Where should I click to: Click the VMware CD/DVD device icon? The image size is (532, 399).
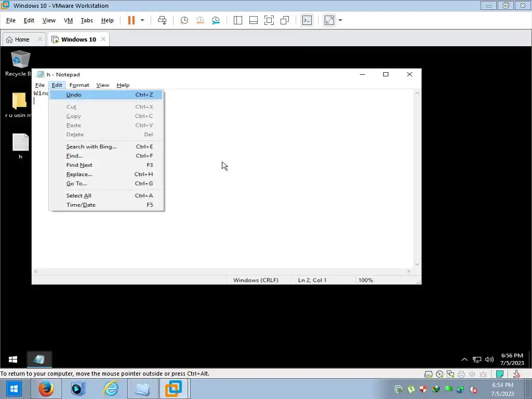(440, 374)
